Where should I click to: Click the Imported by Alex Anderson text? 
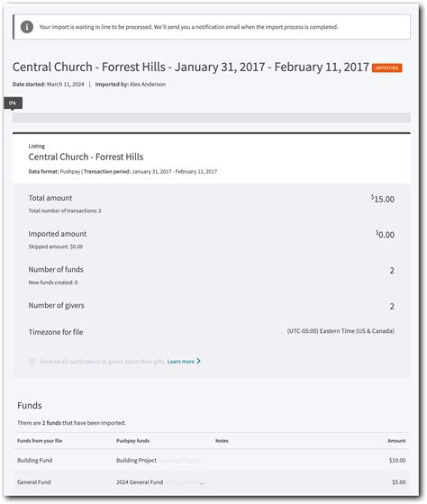tap(131, 85)
